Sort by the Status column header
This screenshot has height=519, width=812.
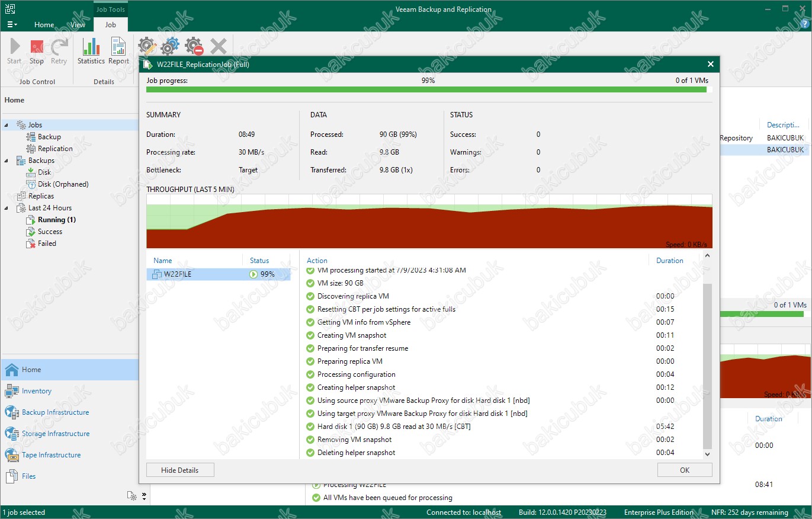259,261
